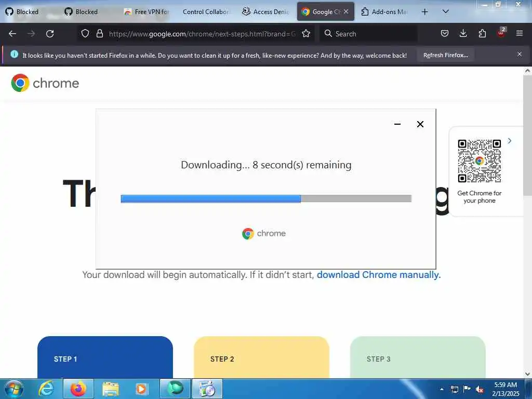Open the Save to Pocket icon
532x399 pixels.
click(445, 33)
